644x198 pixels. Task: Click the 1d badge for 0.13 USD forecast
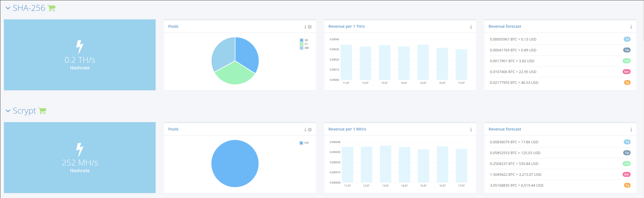(627, 39)
